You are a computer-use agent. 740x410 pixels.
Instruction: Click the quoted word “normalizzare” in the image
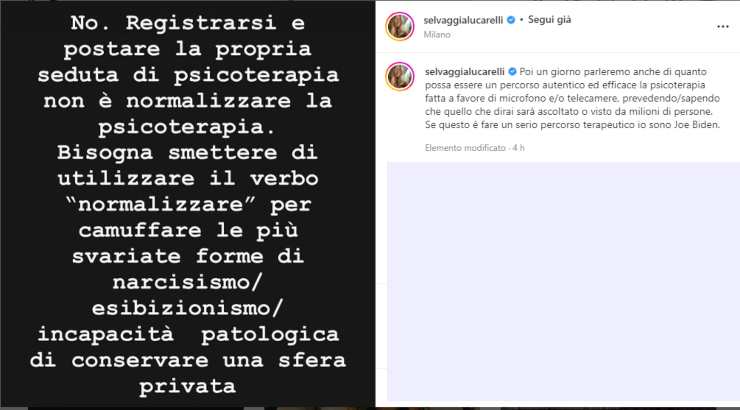coord(160,204)
